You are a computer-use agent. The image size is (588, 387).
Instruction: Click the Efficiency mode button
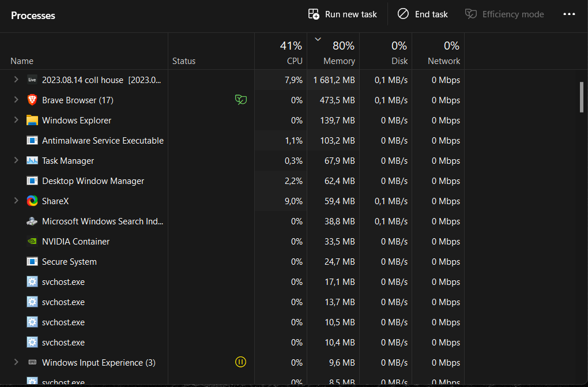[x=504, y=14]
